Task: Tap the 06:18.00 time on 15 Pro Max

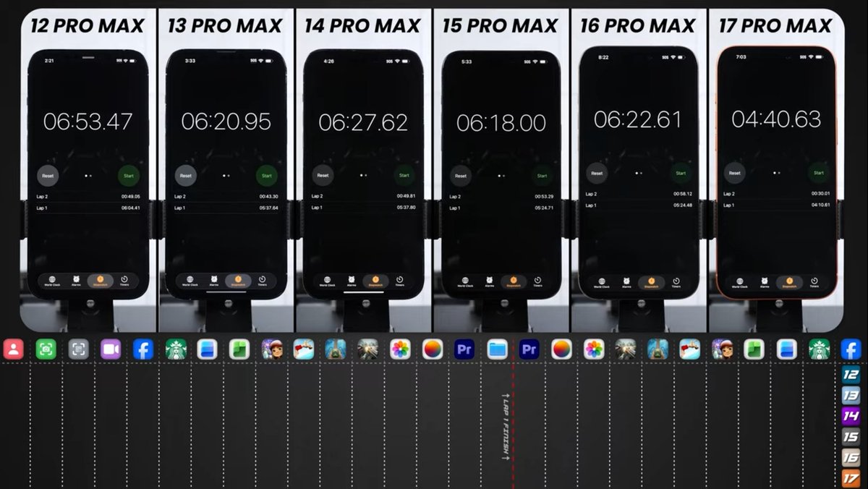Action: 501,123
